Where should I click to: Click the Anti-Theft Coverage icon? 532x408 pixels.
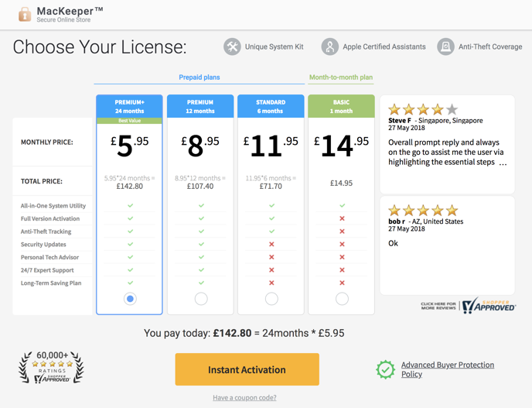coord(445,46)
